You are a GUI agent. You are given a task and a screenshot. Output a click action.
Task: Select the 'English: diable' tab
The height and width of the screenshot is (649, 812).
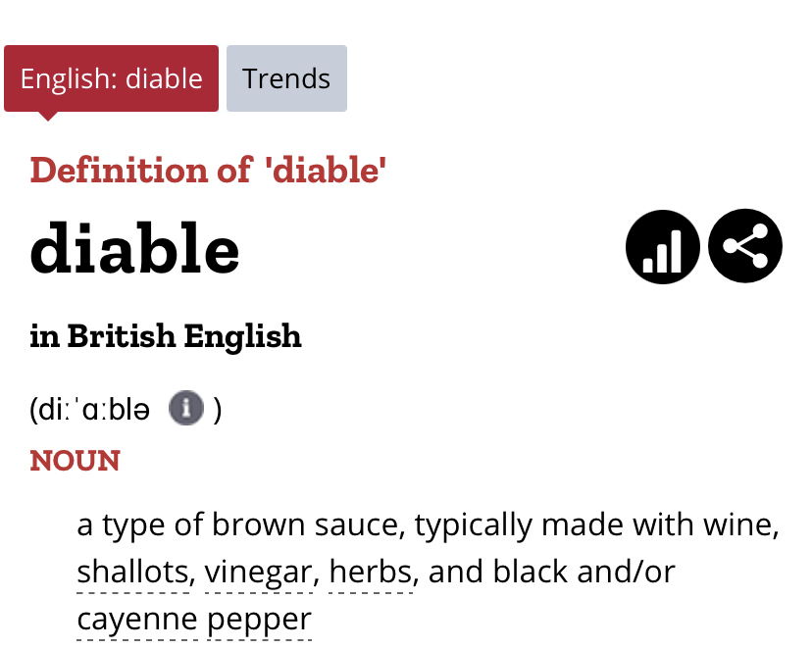[111, 78]
